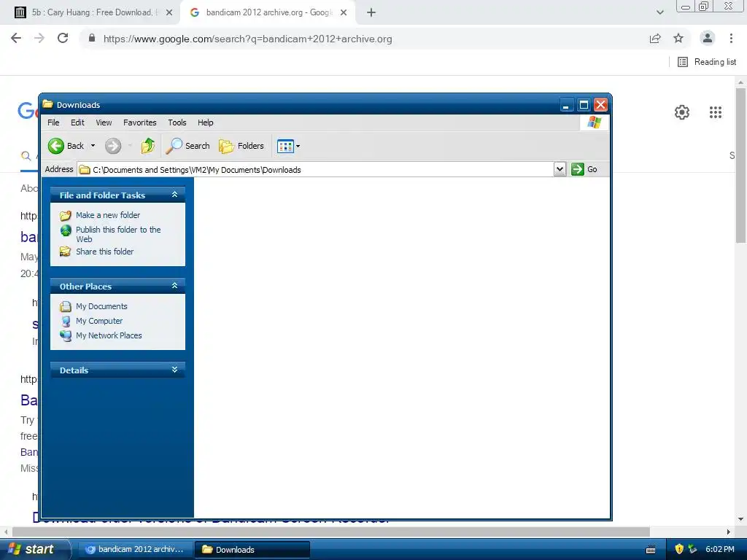Open the Chrome profile avatar icon
The height and width of the screenshot is (560, 747).
708,38
